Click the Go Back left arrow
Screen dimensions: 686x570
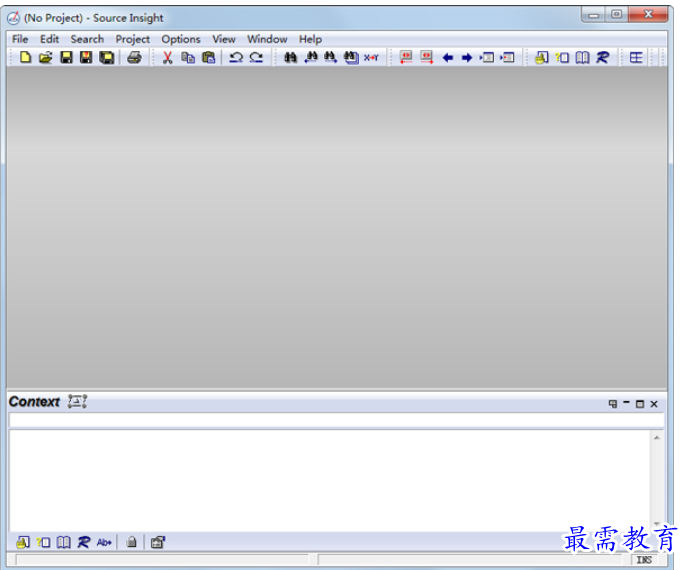point(448,57)
